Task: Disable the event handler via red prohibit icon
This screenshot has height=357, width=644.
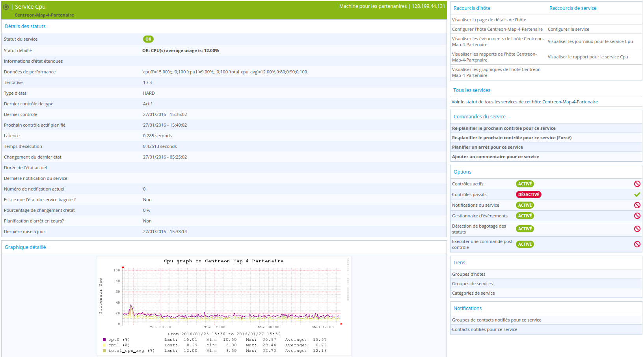Action: pos(637,216)
